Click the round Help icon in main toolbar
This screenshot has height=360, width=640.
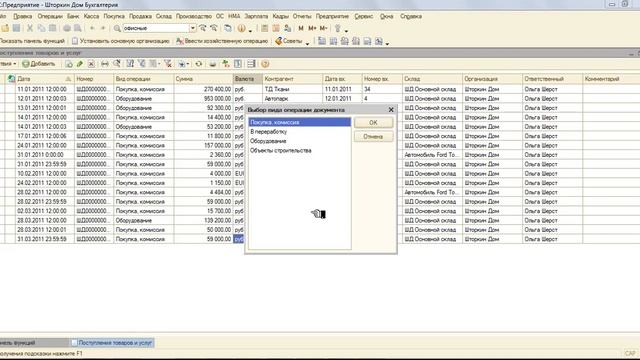pos(242,28)
